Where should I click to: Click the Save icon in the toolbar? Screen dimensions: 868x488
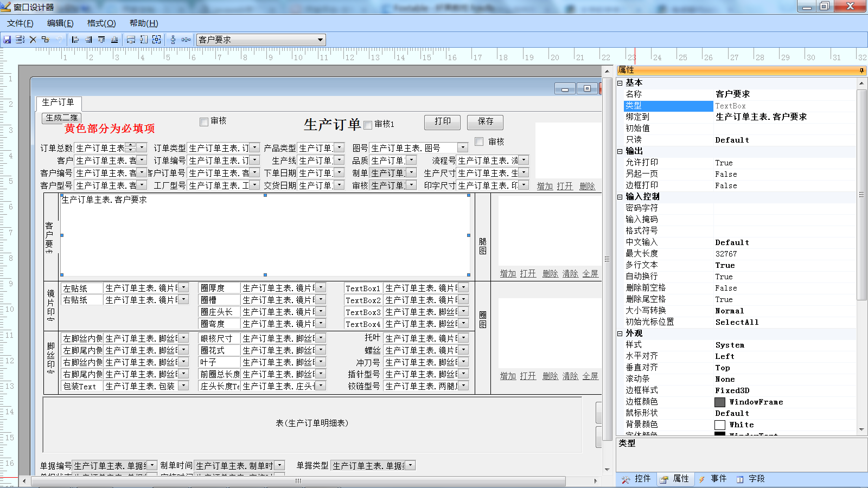coord(8,40)
